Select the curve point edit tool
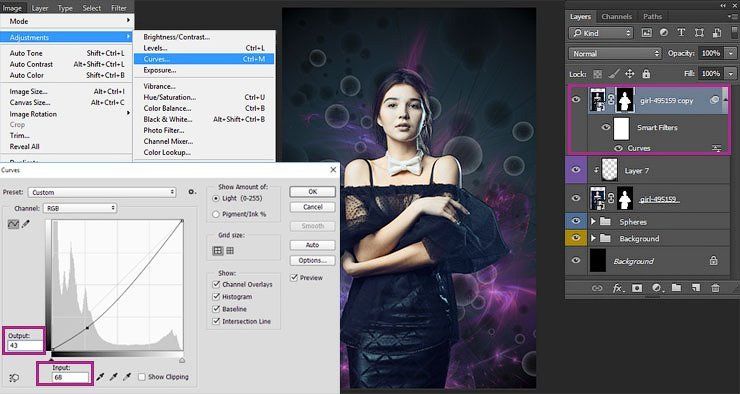The height and width of the screenshot is (394, 740). pos(13,224)
